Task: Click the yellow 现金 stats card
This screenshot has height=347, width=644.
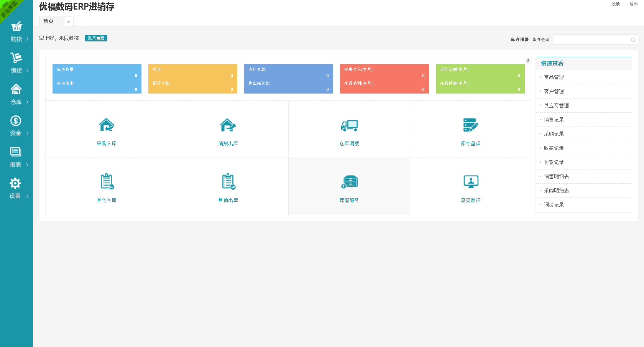Action: coord(193,79)
